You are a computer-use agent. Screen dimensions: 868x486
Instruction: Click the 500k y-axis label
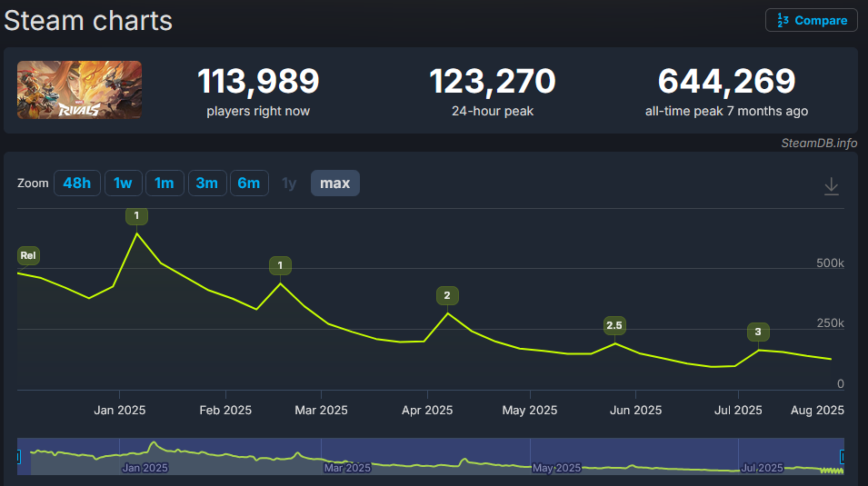click(830, 263)
